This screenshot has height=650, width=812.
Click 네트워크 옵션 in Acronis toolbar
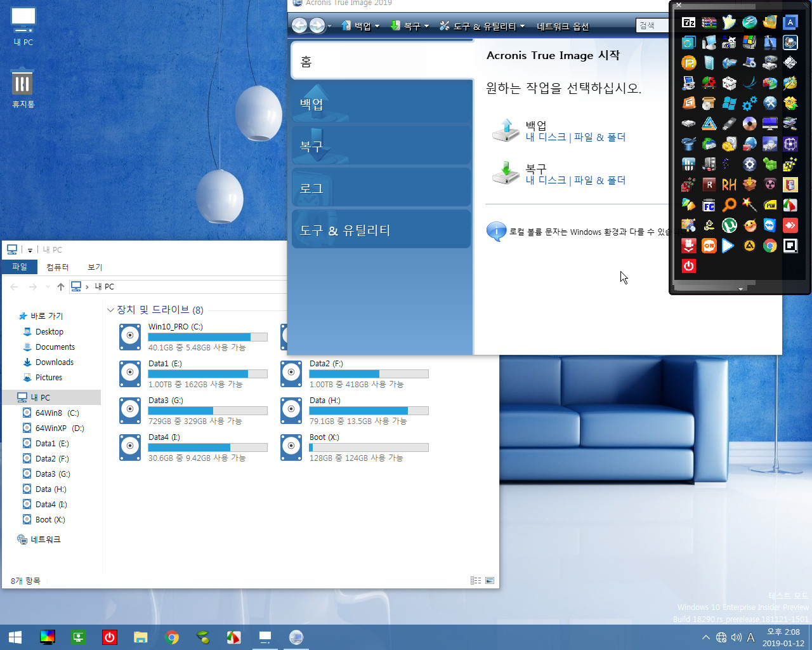click(563, 26)
